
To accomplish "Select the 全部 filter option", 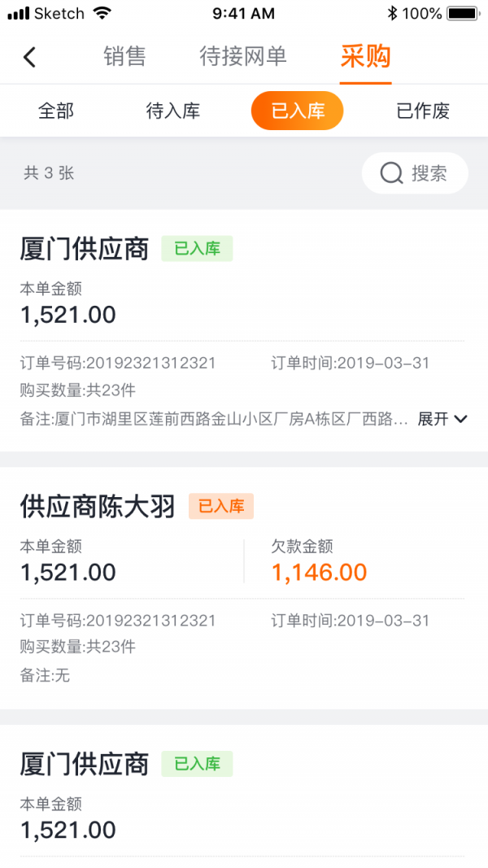I will pos(56,111).
